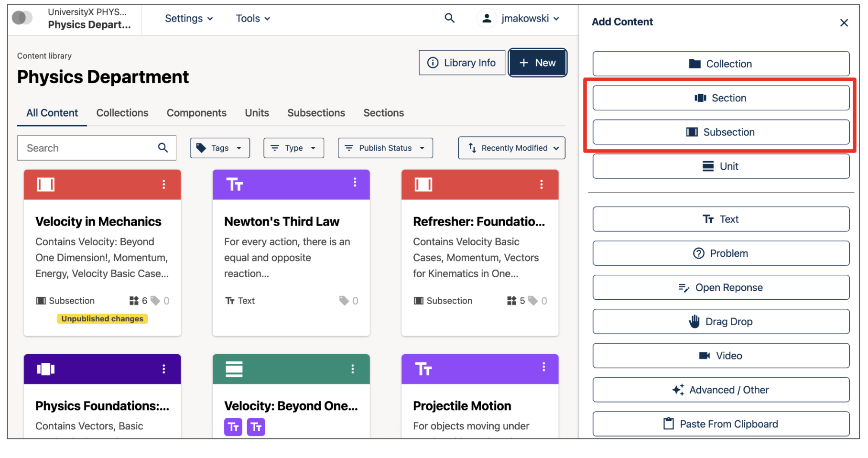Open the kebab menu on Physics Foundations card
Screen dimensions: 868x458
tap(164, 369)
